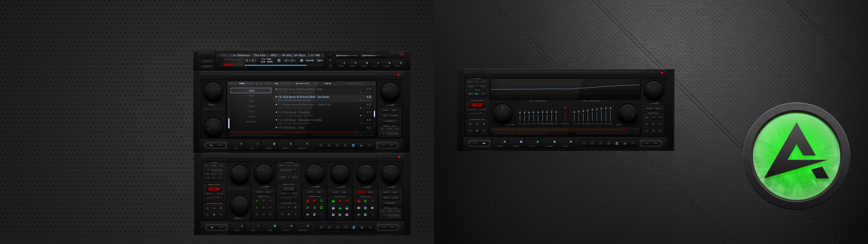Click ADD plus button in playlist window toolbar

tap(236, 145)
